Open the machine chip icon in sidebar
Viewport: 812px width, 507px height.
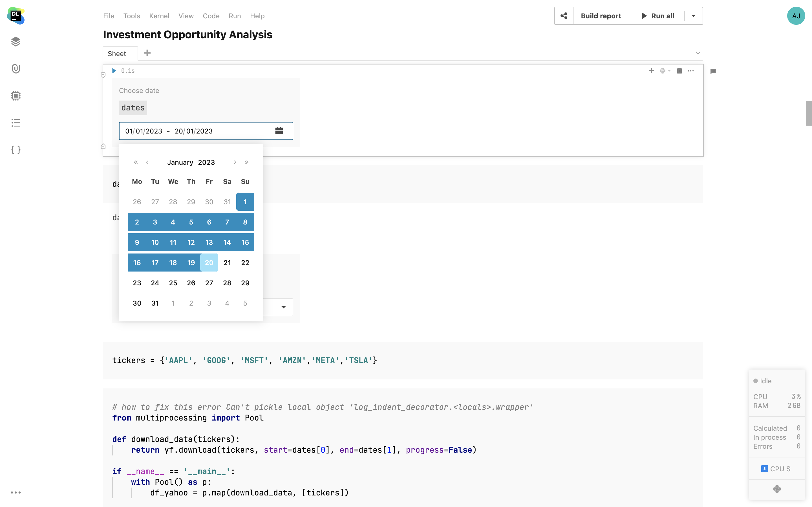pyautogui.click(x=16, y=96)
